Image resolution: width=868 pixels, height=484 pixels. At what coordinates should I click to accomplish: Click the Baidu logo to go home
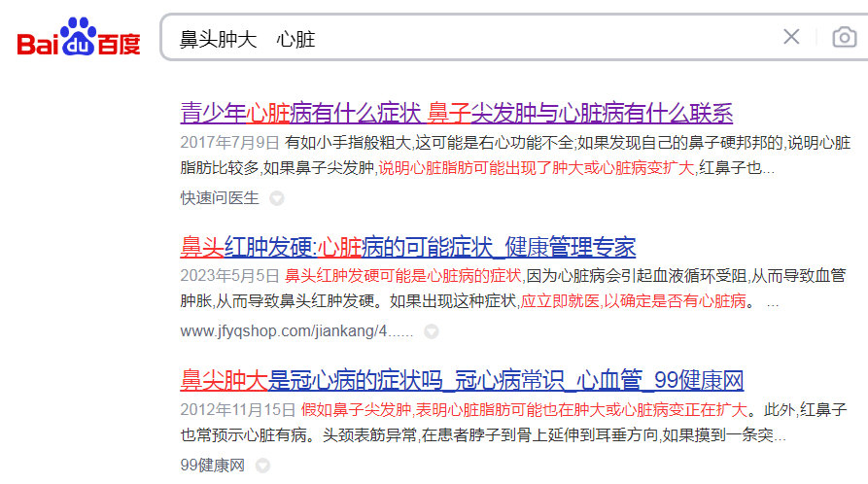78,39
